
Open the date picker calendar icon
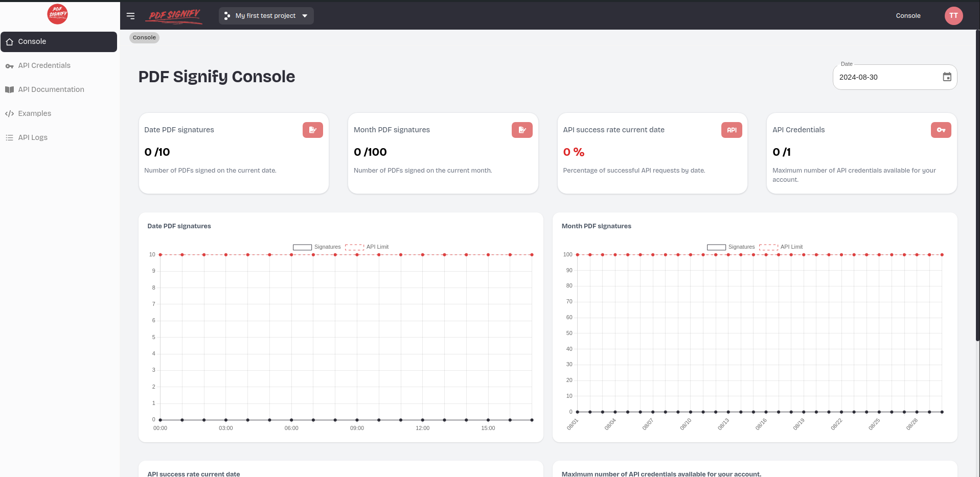point(947,77)
